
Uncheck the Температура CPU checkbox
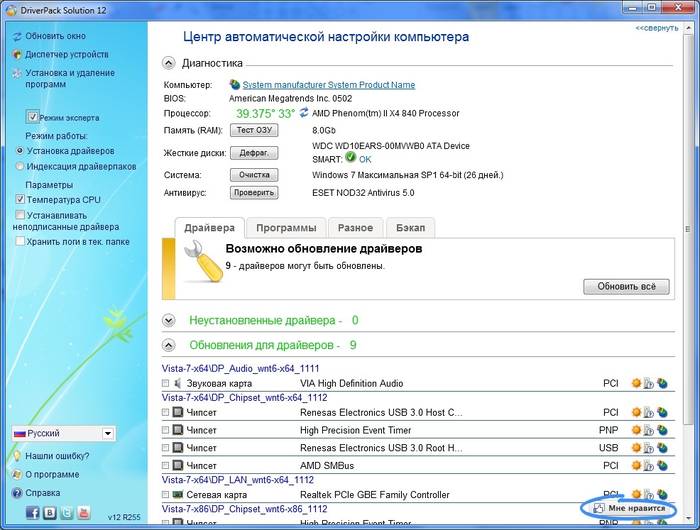click(20, 199)
